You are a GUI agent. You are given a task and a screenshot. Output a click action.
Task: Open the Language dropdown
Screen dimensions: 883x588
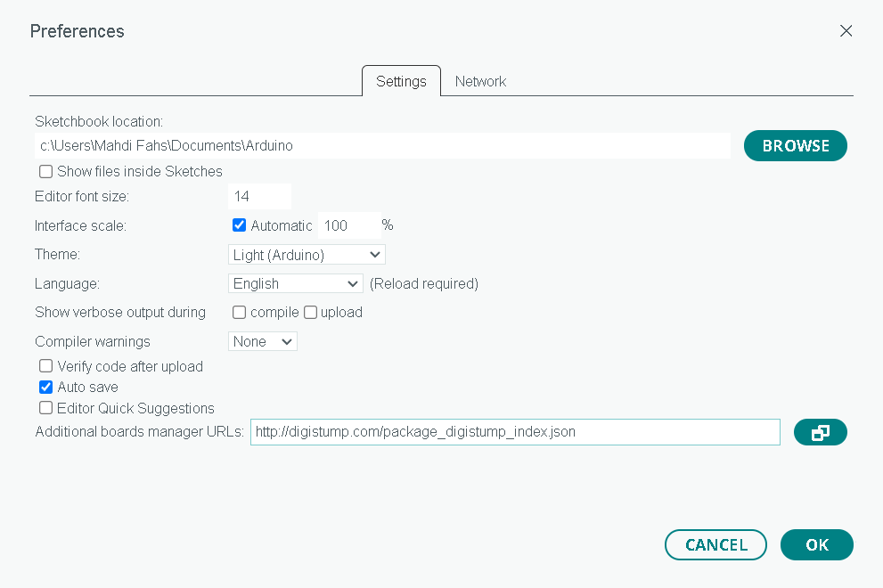click(295, 283)
